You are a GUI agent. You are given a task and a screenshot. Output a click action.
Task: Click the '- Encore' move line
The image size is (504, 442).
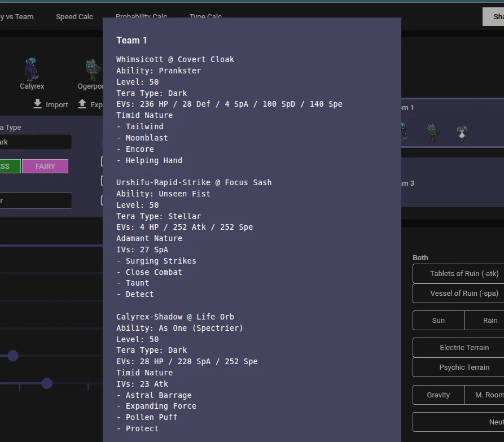(135, 149)
